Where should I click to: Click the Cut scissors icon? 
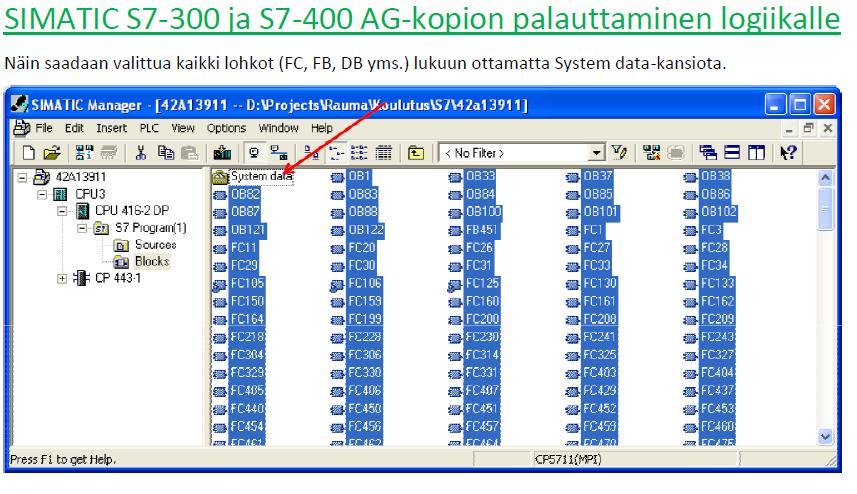pyautogui.click(x=141, y=153)
